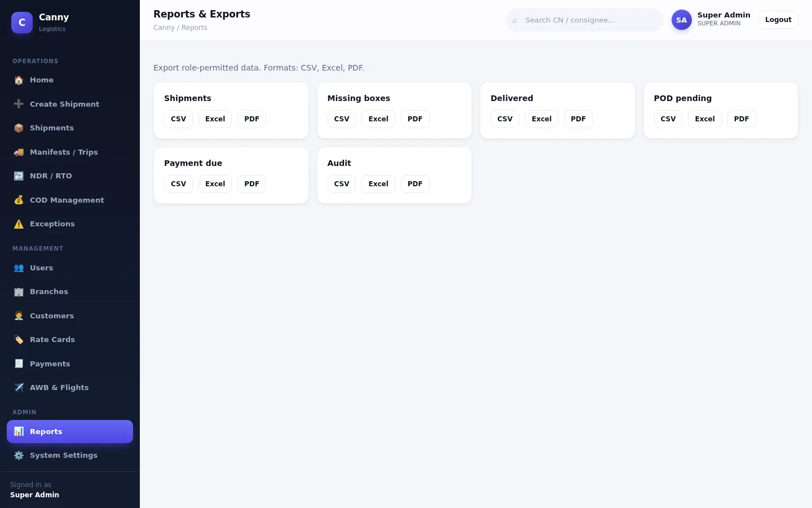The width and height of the screenshot is (812, 508).
Task: Click the Reports chart icon
Action: click(x=19, y=432)
